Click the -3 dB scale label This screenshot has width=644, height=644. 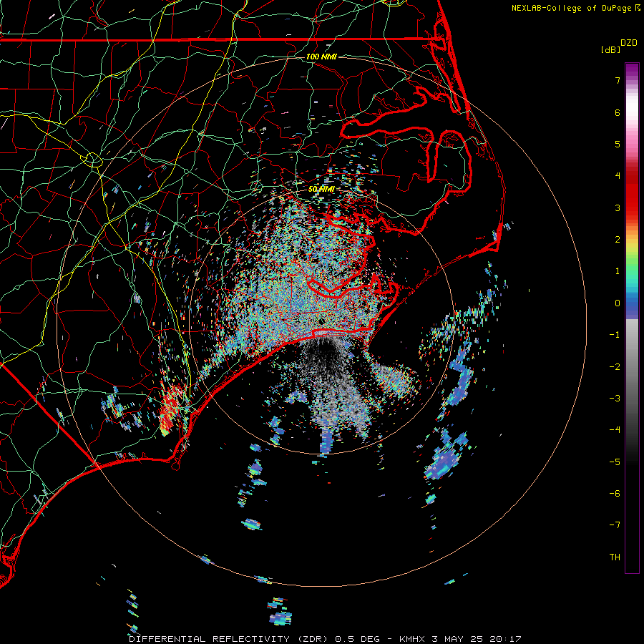[615, 399]
